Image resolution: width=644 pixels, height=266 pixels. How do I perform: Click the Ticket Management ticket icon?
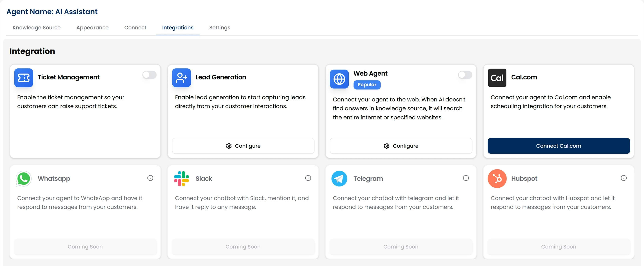coord(23,78)
